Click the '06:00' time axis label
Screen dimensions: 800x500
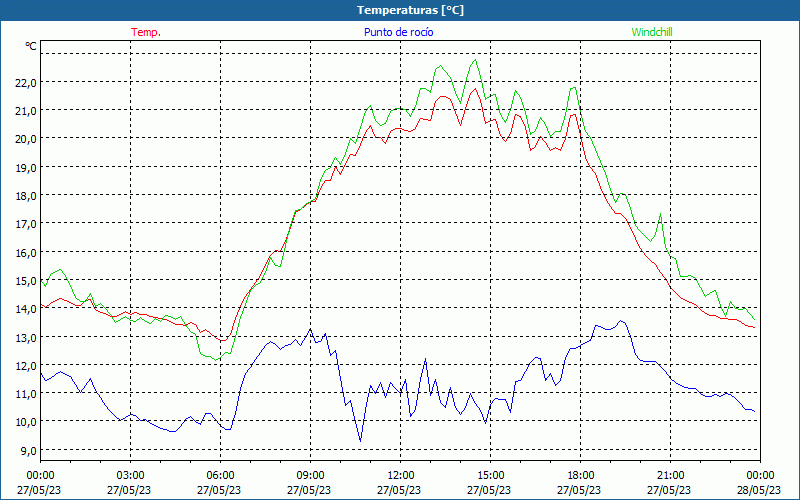(x=220, y=476)
